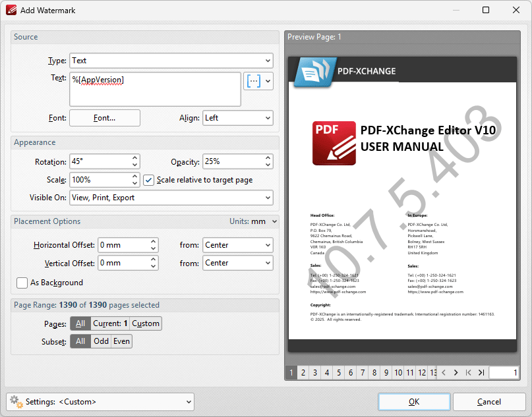Click the Font... button
Image resolution: width=532 pixels, height=417 pixels.
tap(105, 118)
